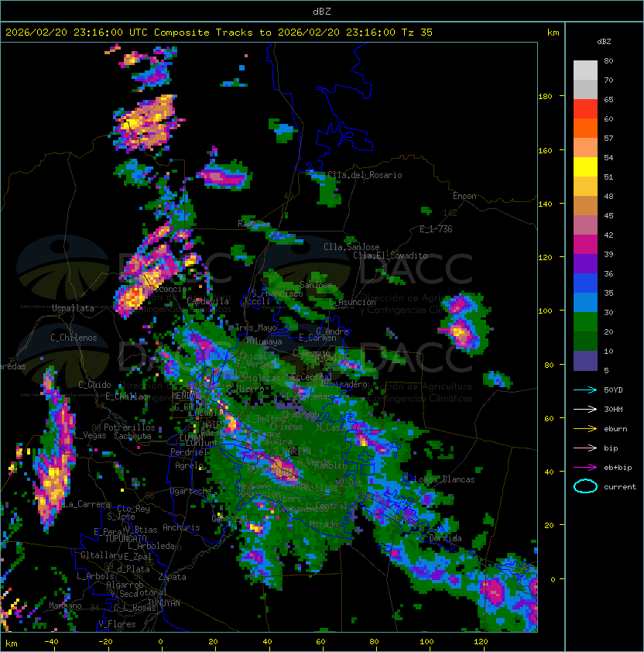This screenshot has width=644, height=652.
Task: Click the '120' km mark on horizontal axis
Action: tap(481, 642)
